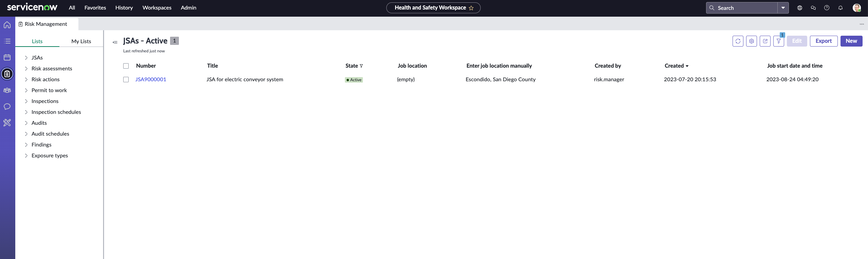Viewport: 868px width, 259px height.
Task: Open list settings gear icon
Action: pos(752,41)
